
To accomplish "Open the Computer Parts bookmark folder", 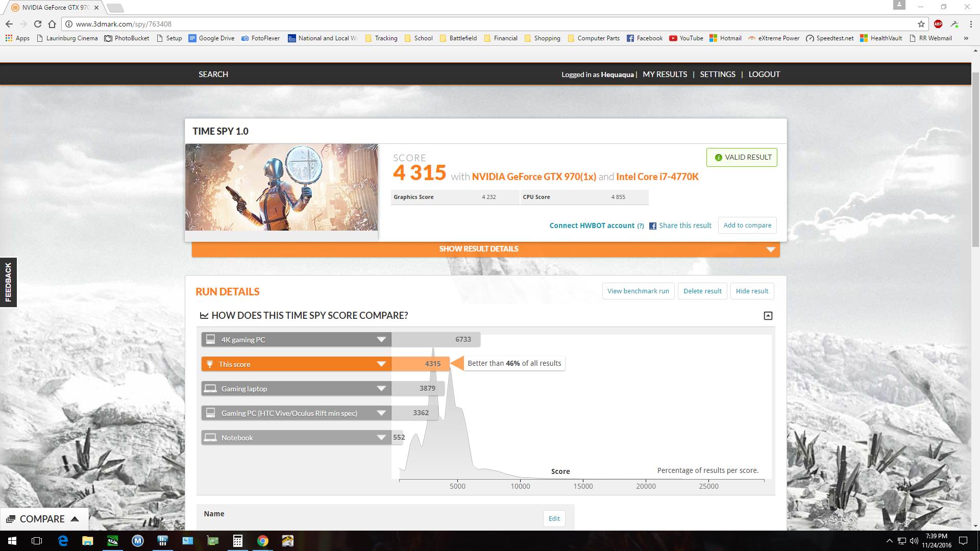I will (594, 38).
